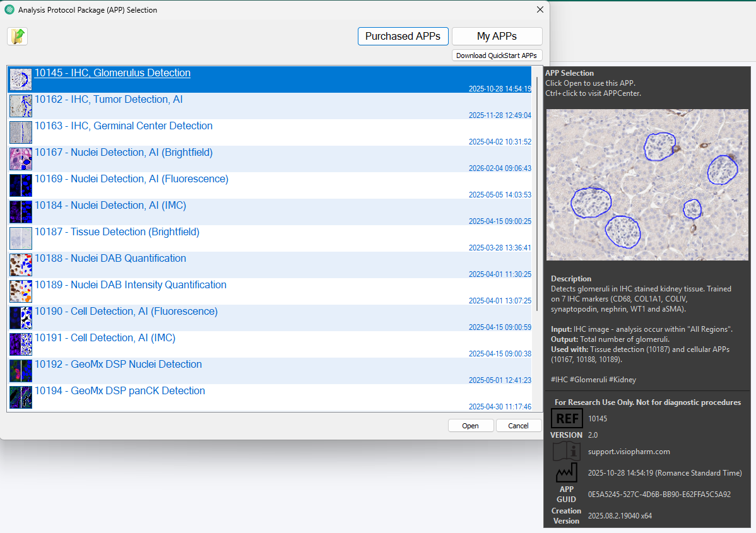This screenshot has height=533, width=756.
Task: Click timestamp 2025-04-30 11:17:46
Action: pyautogui.click(x=500, y=407)
